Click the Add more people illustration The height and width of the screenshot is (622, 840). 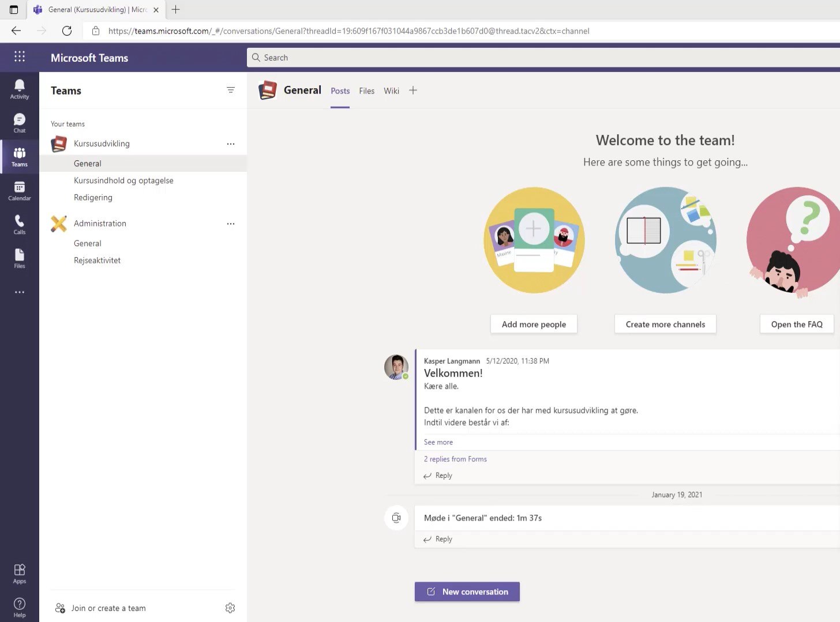tap(534, 240)
